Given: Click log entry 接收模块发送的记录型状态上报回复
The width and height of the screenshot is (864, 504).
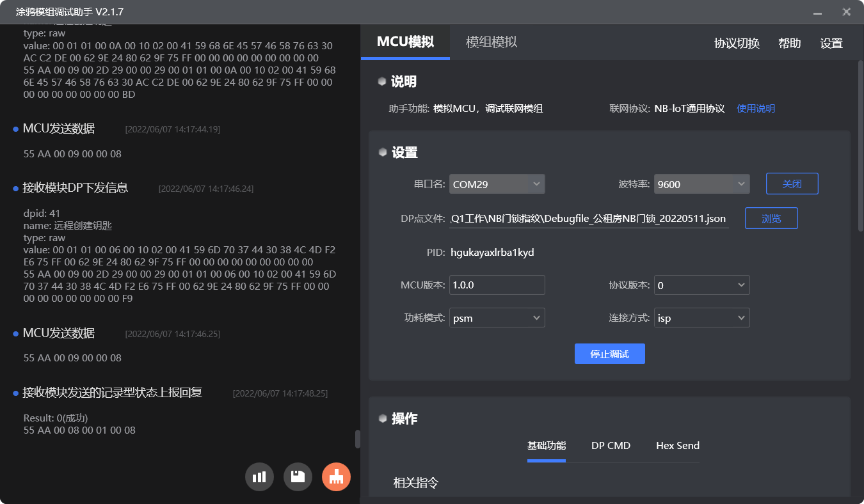Looking at the screenshot, I should [x=113, y=393].
